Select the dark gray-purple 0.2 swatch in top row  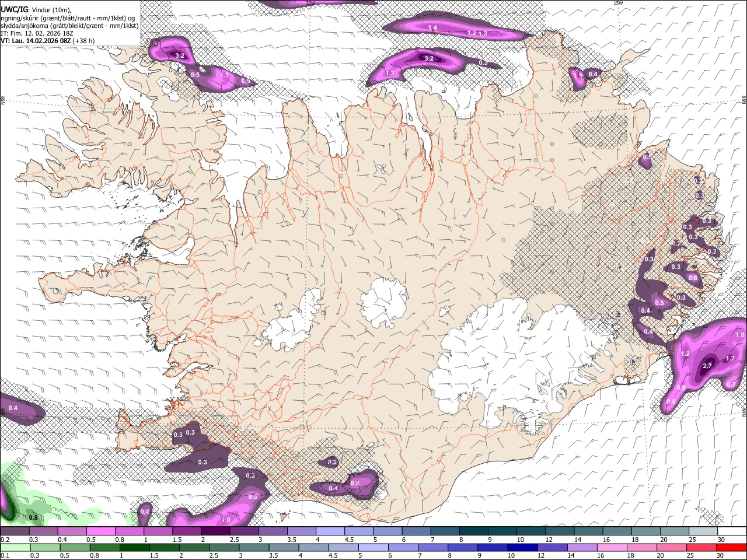click(x=15, y=531)
